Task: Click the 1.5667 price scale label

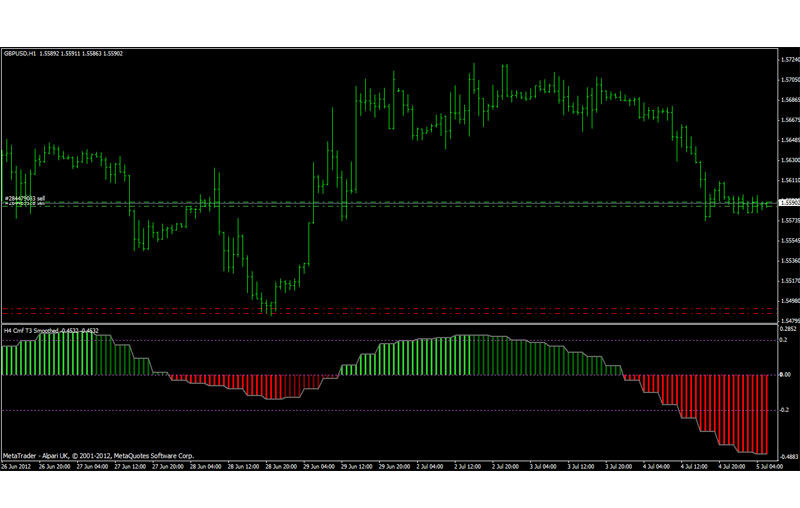Action: click(790, 120)
